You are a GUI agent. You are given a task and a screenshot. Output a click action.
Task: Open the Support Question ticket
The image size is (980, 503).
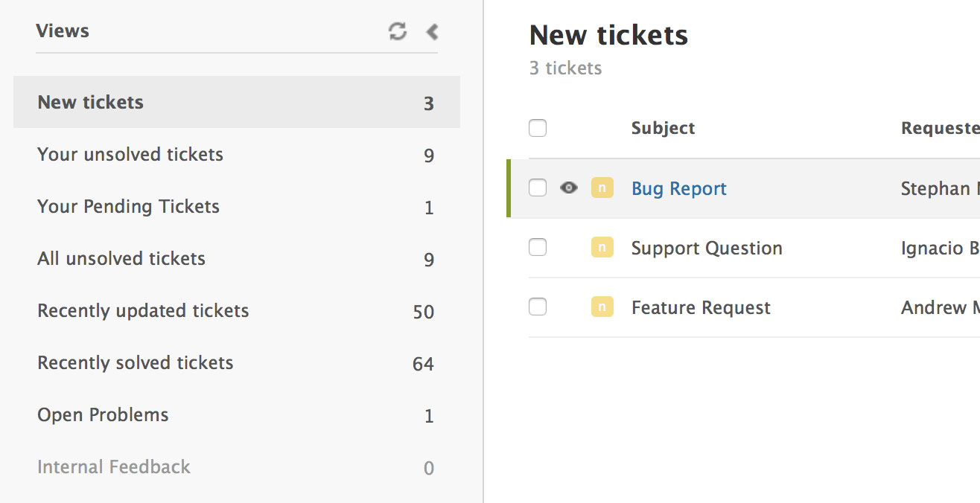(x=706, y=248)
